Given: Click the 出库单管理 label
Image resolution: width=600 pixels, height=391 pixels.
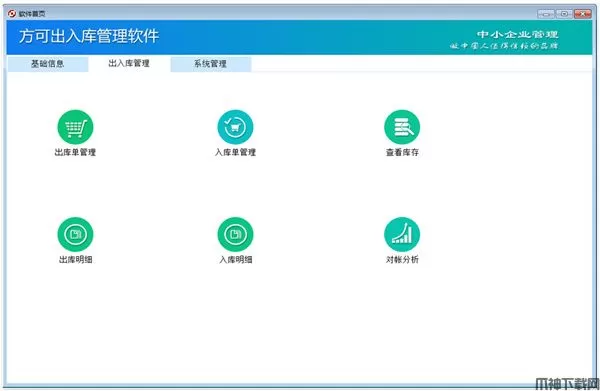Looking at the screenshot, I should 75,152.
